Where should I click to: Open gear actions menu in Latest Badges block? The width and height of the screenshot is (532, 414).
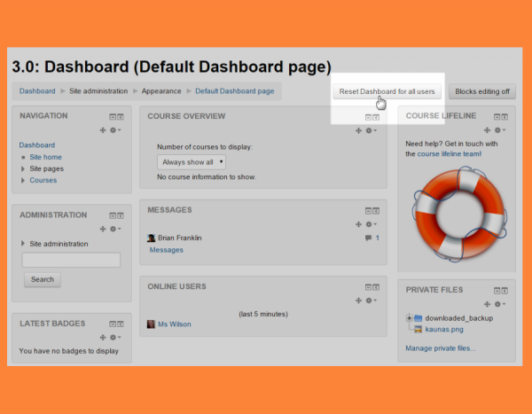[x=113, y=337]
